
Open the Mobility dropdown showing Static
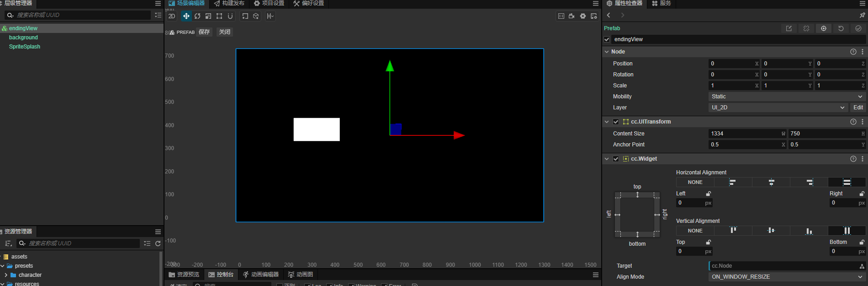coord(787,97)
